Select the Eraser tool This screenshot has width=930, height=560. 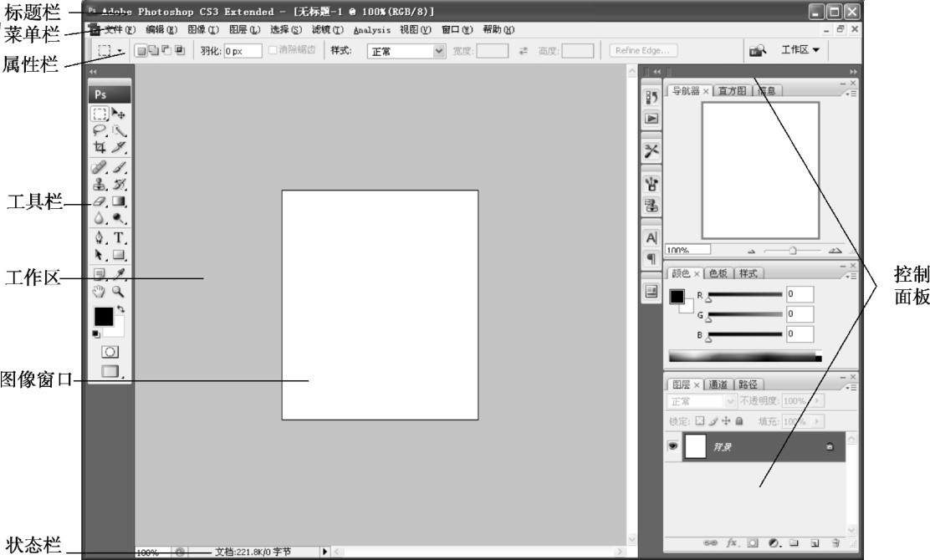click(x=100, y=201)
